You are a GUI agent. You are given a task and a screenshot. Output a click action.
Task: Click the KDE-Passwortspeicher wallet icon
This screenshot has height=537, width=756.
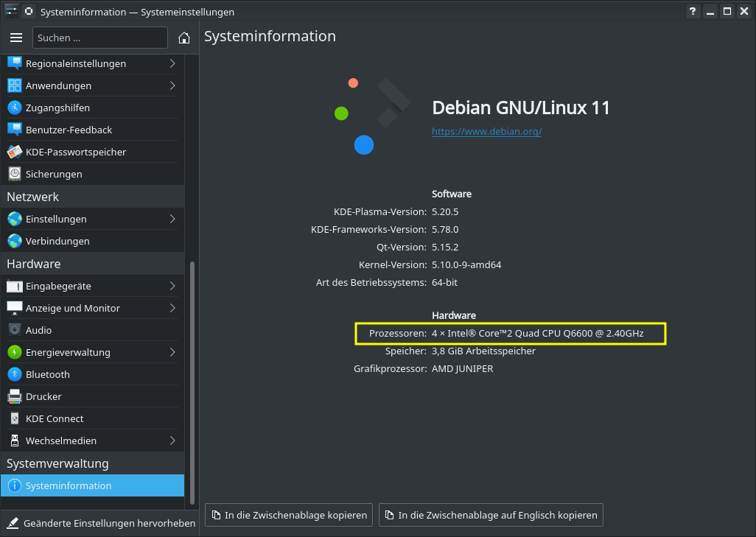[15, 152]
